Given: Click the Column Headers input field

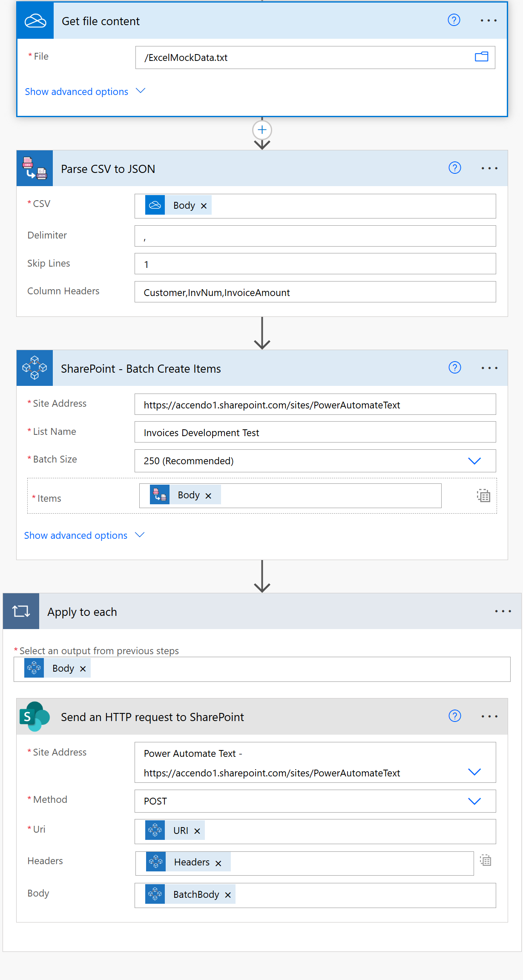Looking at the screenshot, I should [x=315, y=292].
